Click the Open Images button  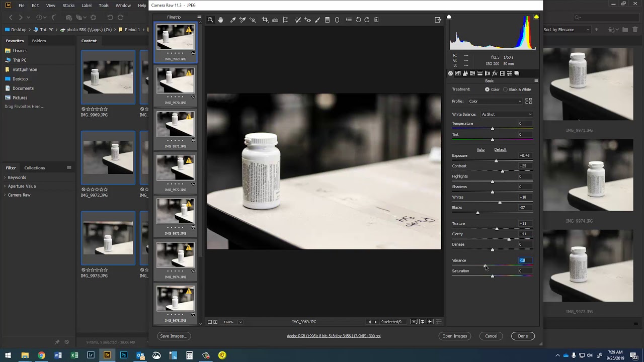(455, 336)
